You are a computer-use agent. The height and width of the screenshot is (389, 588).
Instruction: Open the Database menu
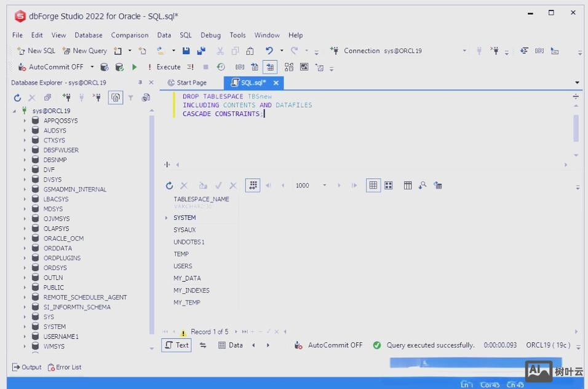pos(89,35)
